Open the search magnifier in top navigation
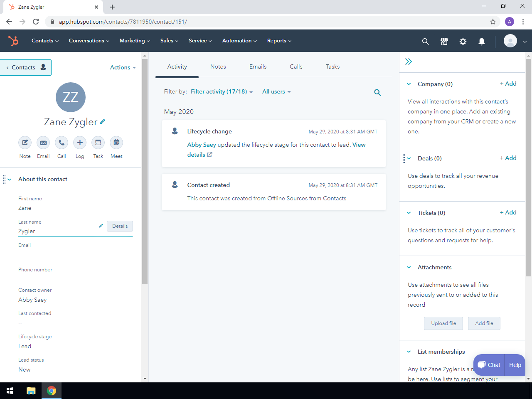 [x=425, y=41]
